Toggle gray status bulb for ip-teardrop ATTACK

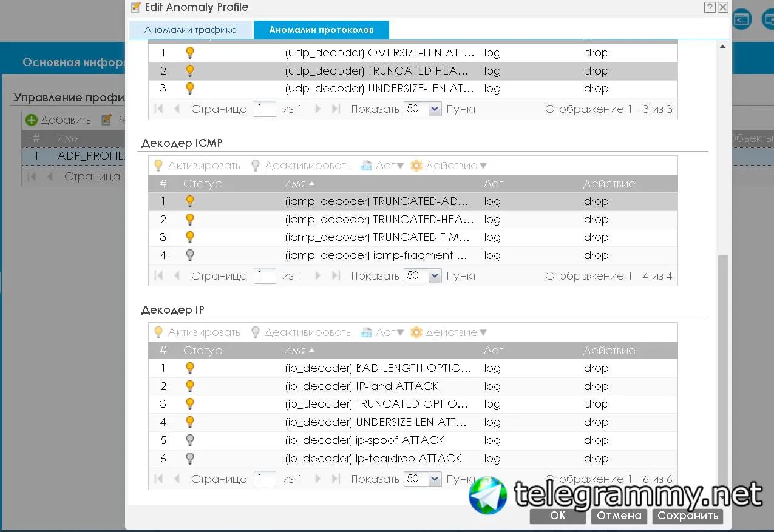point(189,459)
